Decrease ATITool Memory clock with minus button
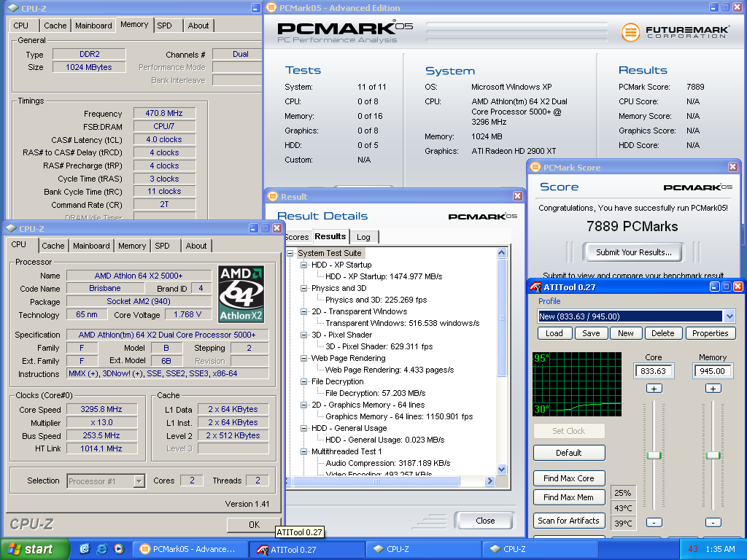The height and width of the screenshot is (560, 747). click(x=713, y=522)
